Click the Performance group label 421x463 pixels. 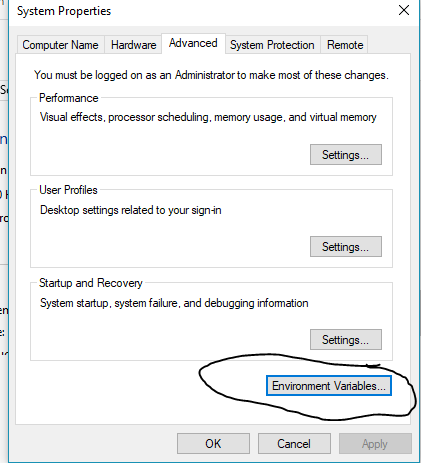[69, 98]
